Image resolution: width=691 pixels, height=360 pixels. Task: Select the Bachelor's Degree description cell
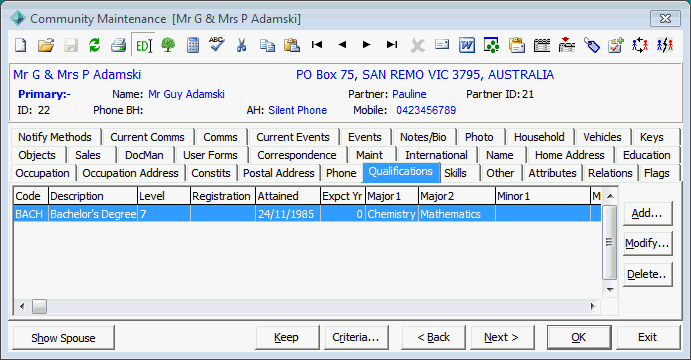tap(93, 214)
